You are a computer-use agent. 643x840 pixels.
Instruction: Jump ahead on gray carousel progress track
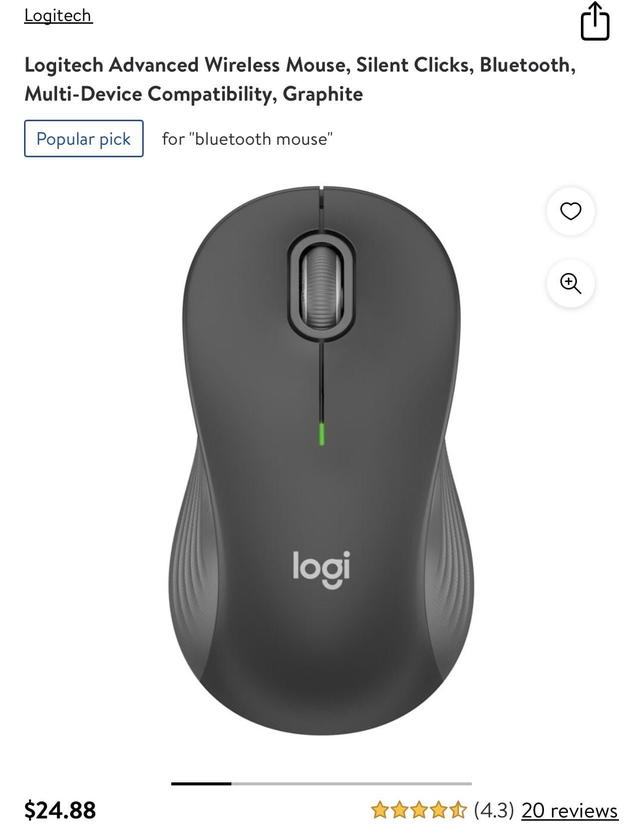pos(352,783)
